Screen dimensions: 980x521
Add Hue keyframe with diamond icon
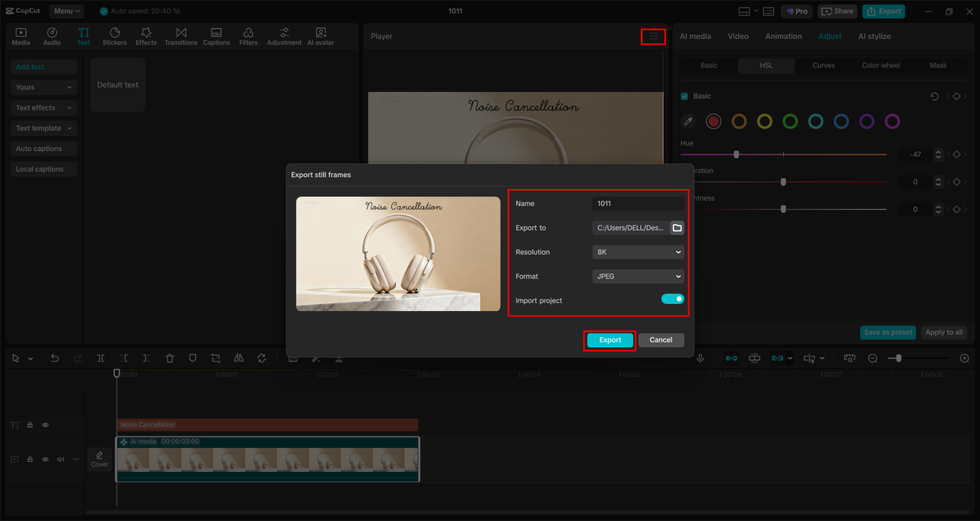[x=956, y=154]
